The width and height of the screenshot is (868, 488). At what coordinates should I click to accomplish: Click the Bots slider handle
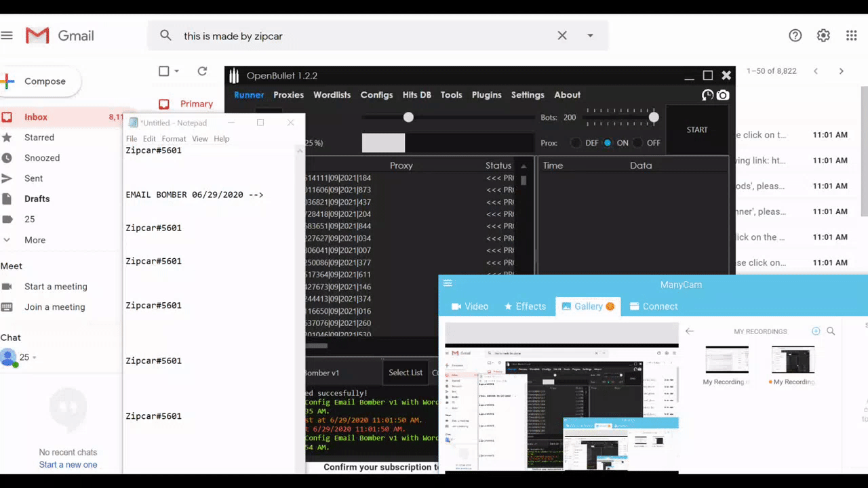[654, 117]
